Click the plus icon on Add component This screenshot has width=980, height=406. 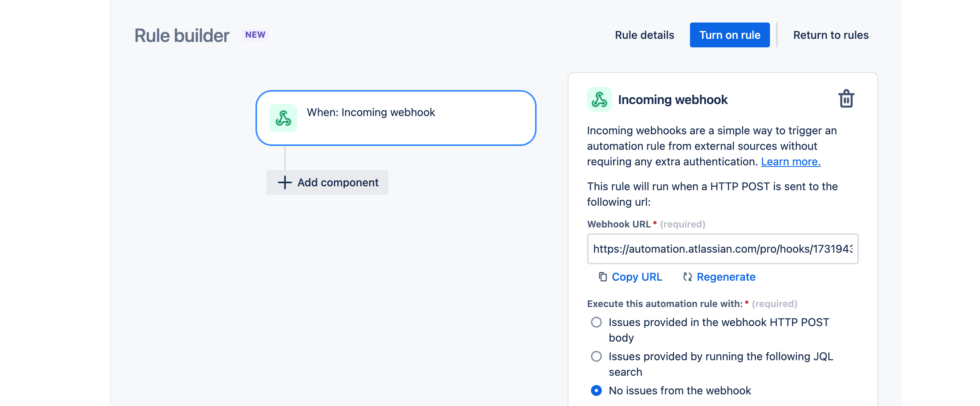[x=285, y=182]
